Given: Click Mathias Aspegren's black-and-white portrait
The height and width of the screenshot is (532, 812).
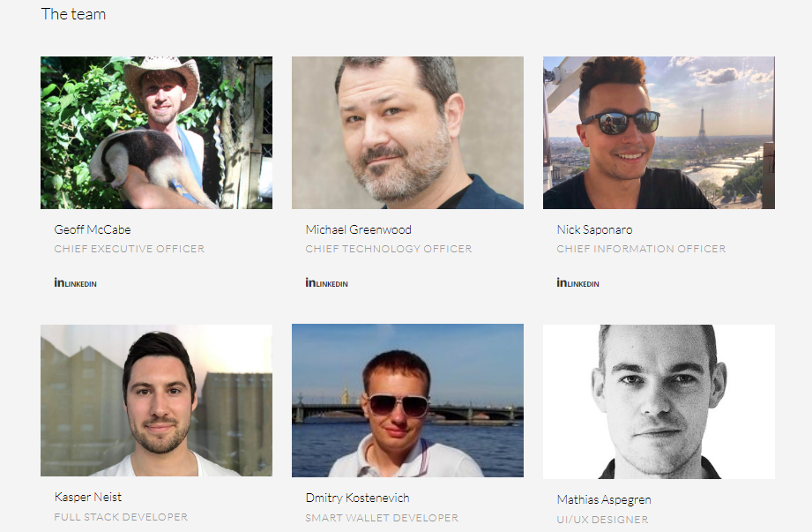Looking at the screenshot, I should (659, 401).
